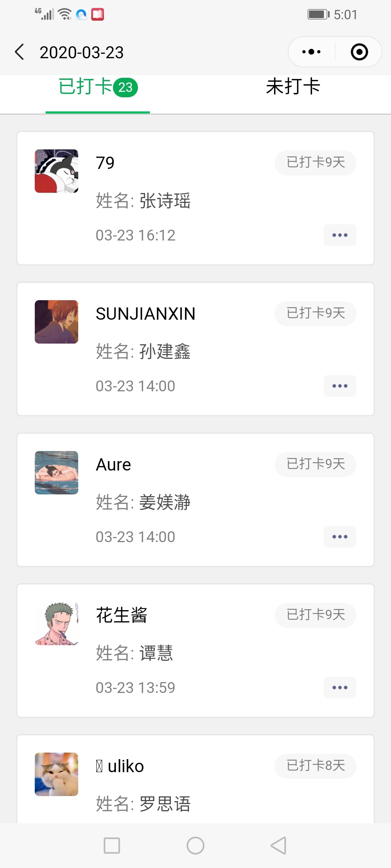Open 花生酱's green-haired avatar
This screenshot has height=868, width=391.
(56, 624)
